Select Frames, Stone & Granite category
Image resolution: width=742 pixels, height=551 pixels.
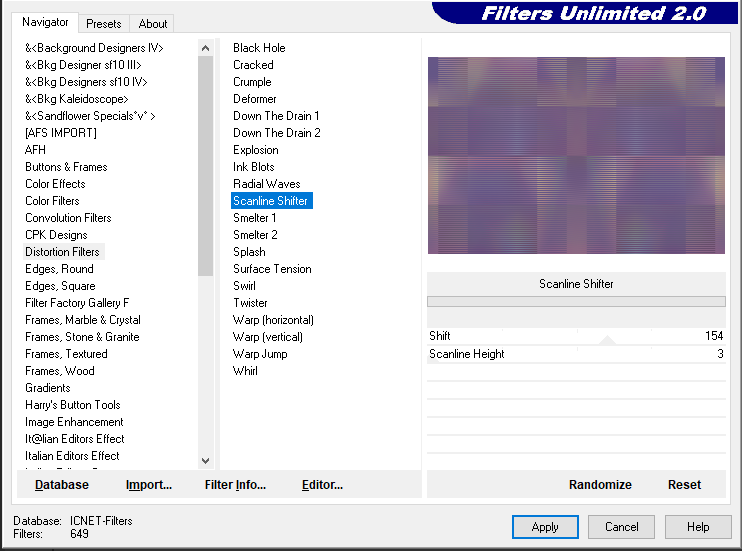pyautogui.click(x=82, y=337)
